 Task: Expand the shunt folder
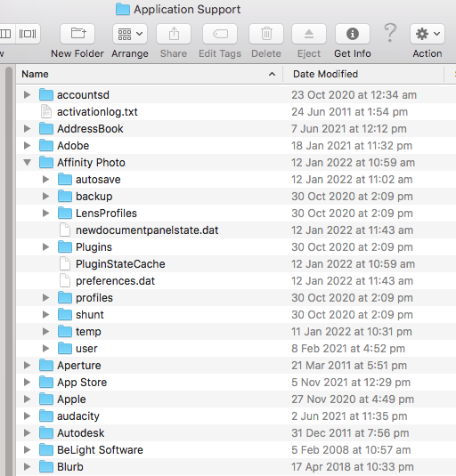pos(46,315)
